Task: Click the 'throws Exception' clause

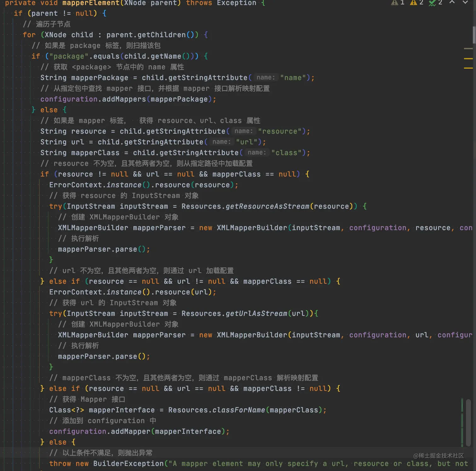Action: pyautogui.click(x=221, y=3)
